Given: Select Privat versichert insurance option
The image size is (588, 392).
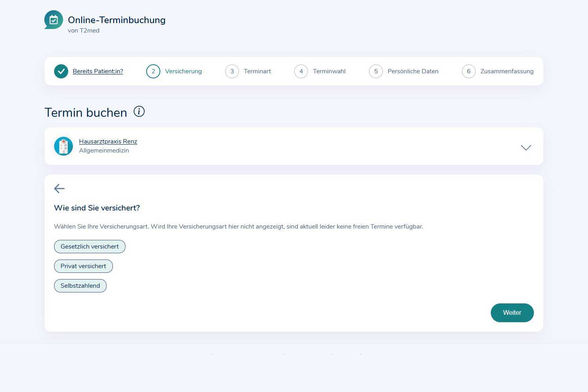Looking at the screenshot, I should (83, 266).
